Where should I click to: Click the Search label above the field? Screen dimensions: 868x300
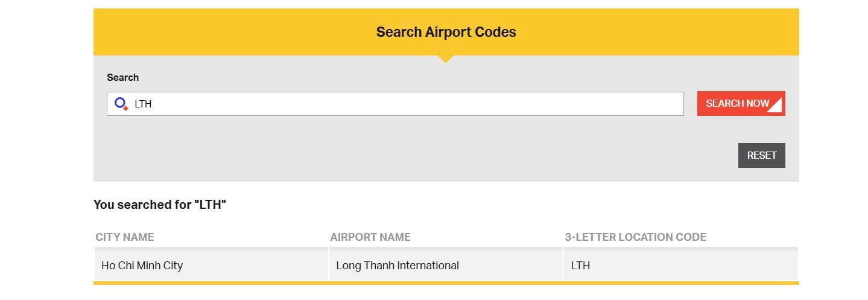click(123, 77)
